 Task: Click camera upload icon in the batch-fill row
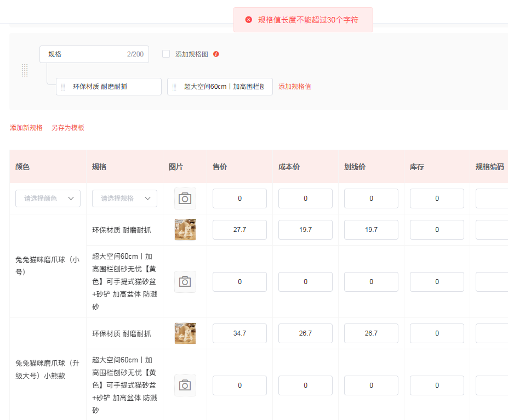[185, 198]
